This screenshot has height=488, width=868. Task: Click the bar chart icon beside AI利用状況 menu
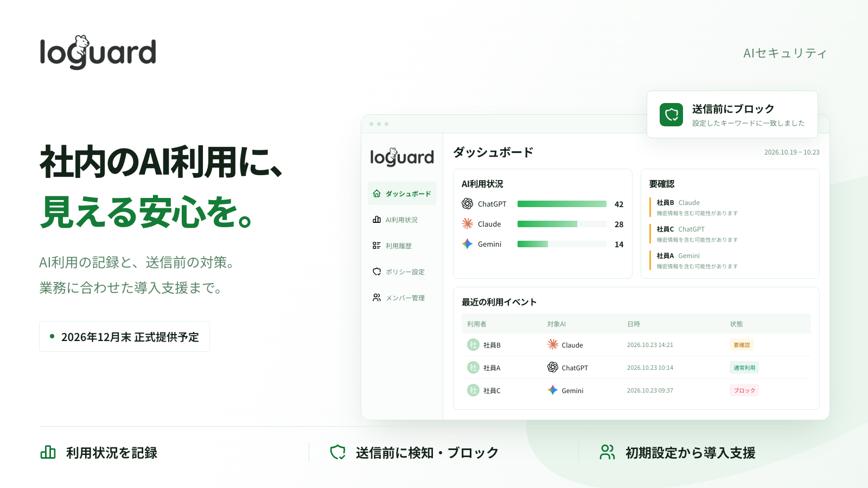pyautogui.click(x=376, y=220)
